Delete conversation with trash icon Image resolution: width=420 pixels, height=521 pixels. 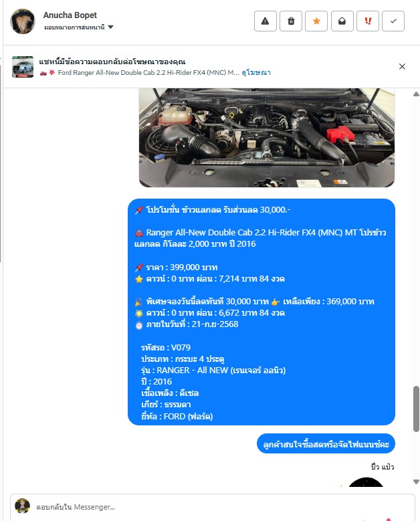coord(291,21)
